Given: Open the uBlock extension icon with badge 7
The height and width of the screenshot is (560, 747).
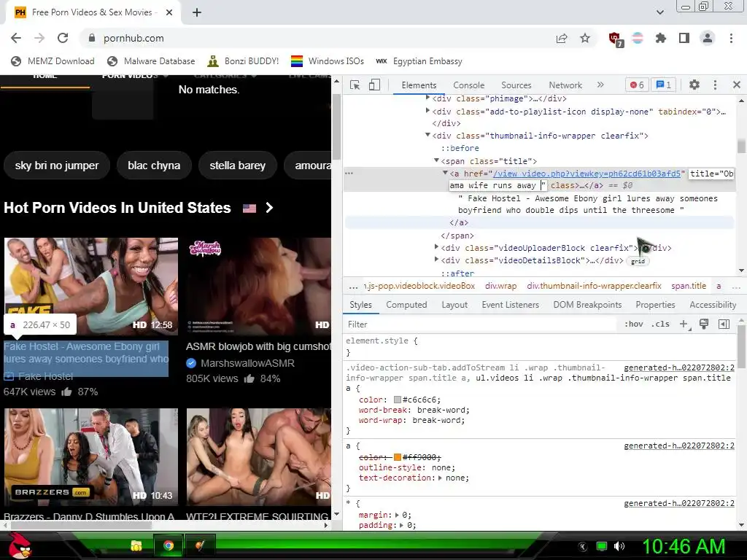Looking at the screenshot, I should 616,39.
